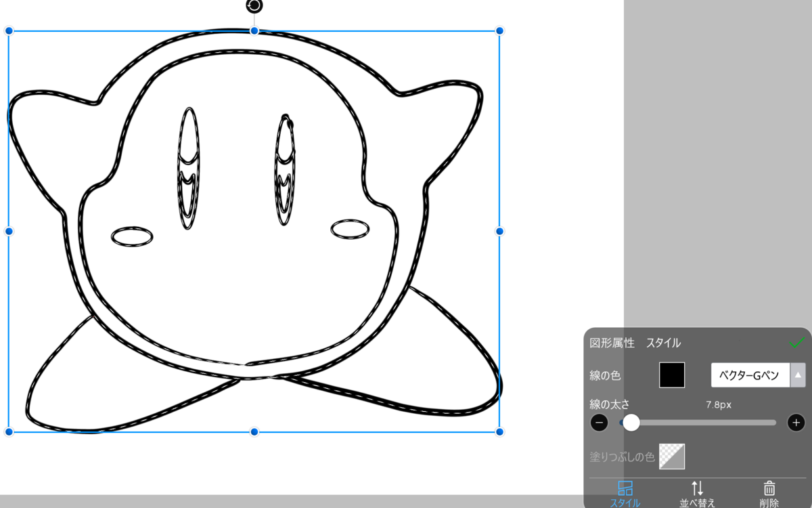Increase line thickness with plus button

click(796, 423)
